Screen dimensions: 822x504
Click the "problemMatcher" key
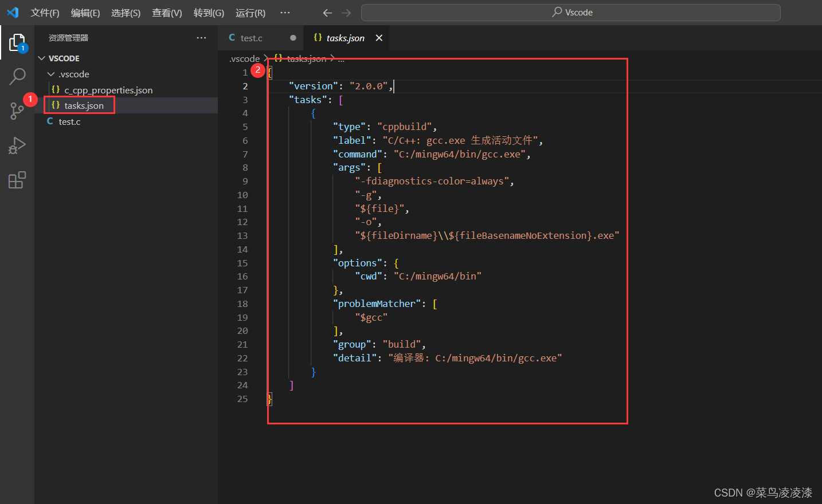[x=377, y=304]
